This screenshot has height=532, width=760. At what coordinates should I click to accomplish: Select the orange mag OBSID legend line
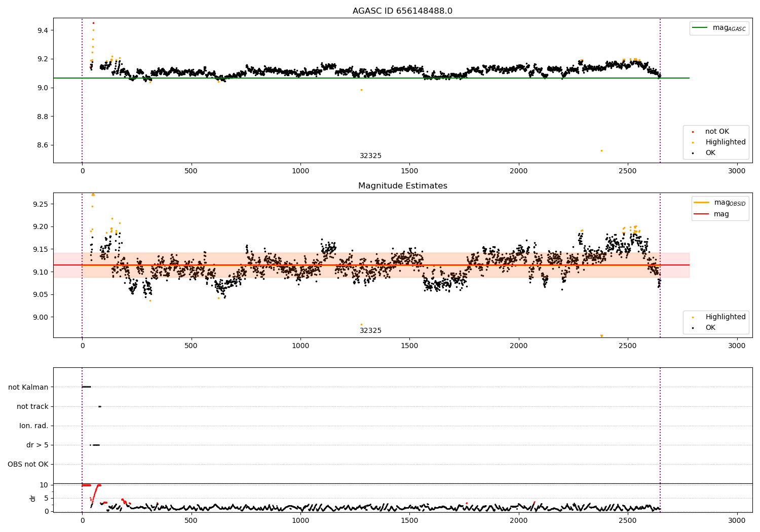702,203
